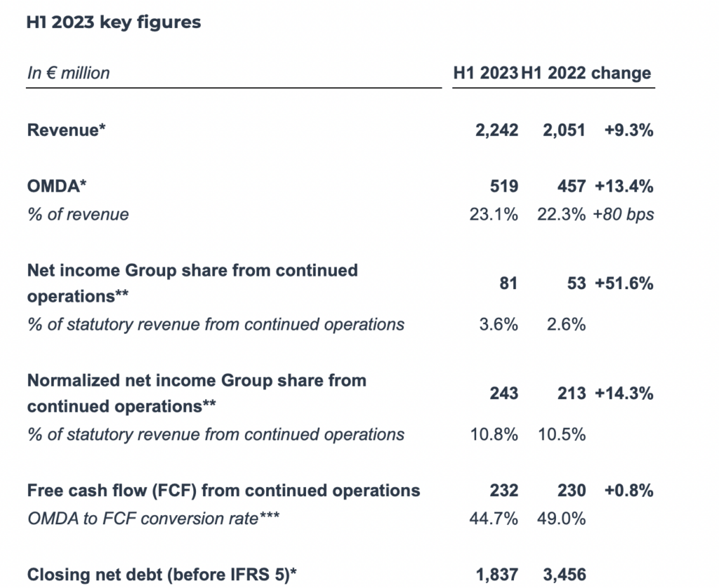Select the 'In € million' header label
719x588 pixels.
point(69,73)
